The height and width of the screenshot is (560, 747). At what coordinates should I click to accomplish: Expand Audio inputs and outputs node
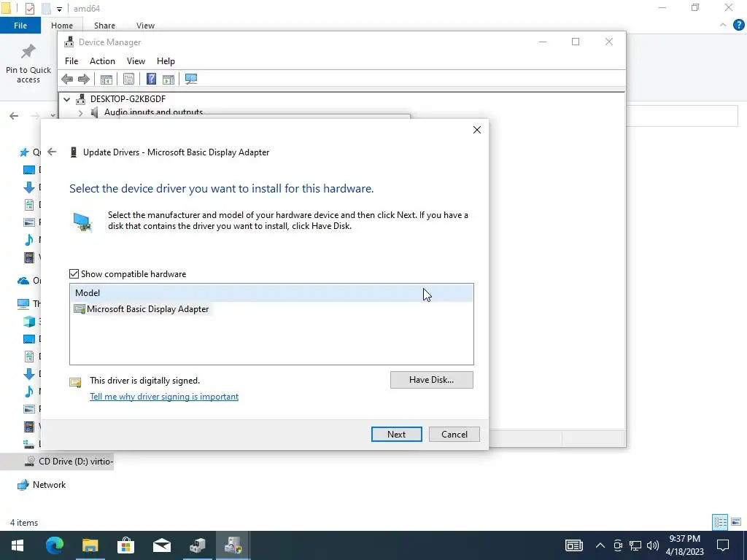coord(80,112)
